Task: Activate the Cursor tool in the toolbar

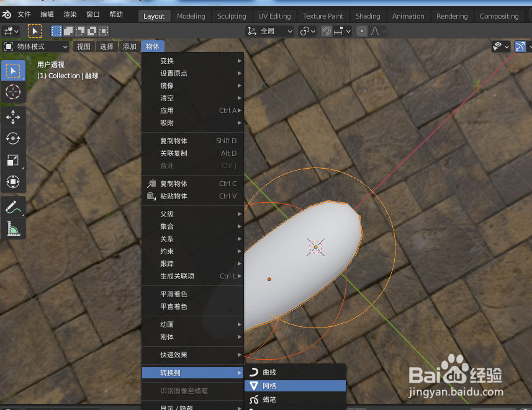Action: 14,92
